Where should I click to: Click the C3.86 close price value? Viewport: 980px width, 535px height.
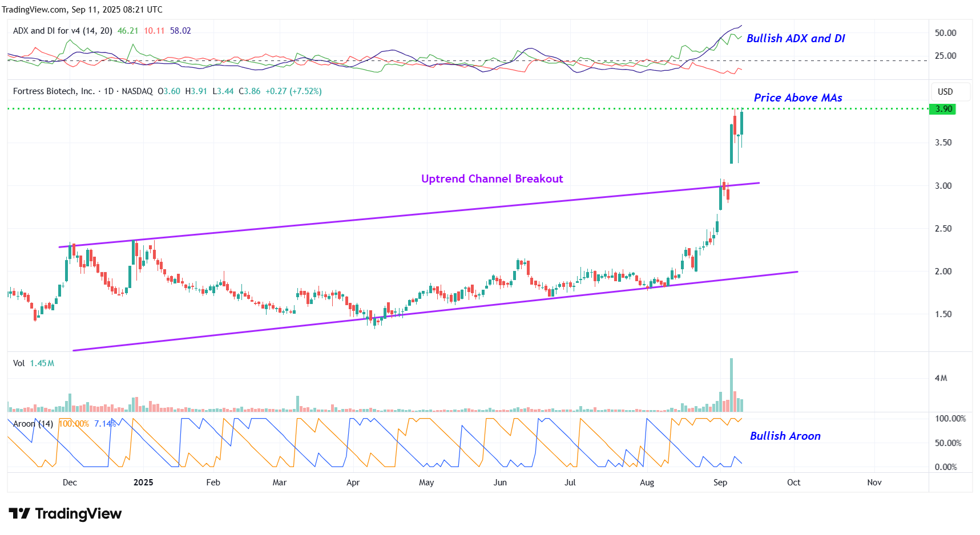[x=249, y=91]
